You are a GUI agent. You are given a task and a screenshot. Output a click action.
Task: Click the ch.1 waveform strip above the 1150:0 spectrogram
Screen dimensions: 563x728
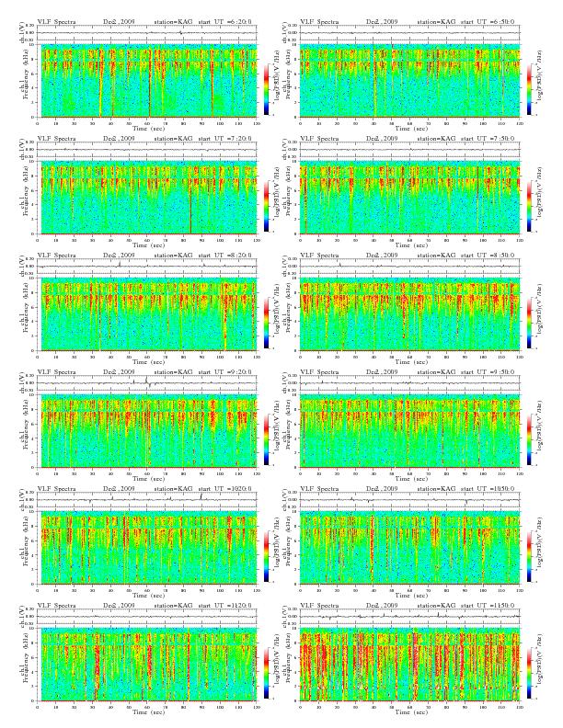pyautogui.click(x=409, y=617)
